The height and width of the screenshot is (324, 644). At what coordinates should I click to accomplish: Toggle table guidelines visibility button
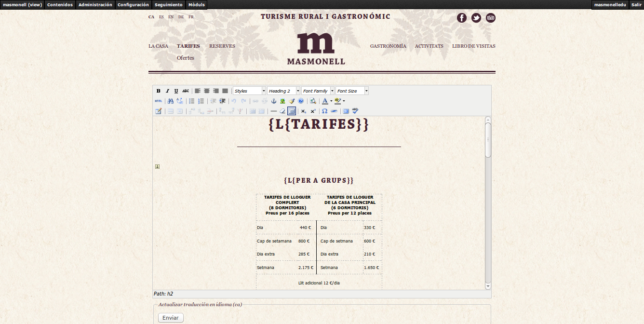pyautogui.click(x=292, y=111)
